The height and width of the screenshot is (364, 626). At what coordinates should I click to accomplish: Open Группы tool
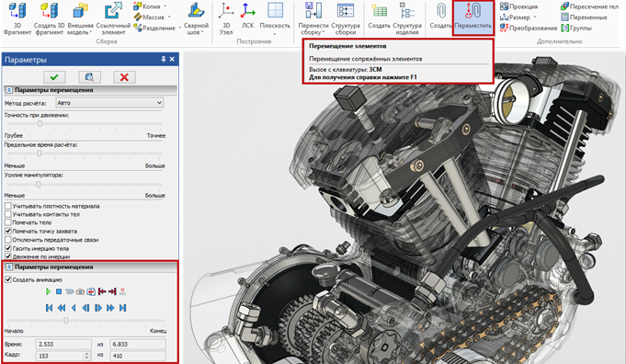tap(576, 28)
